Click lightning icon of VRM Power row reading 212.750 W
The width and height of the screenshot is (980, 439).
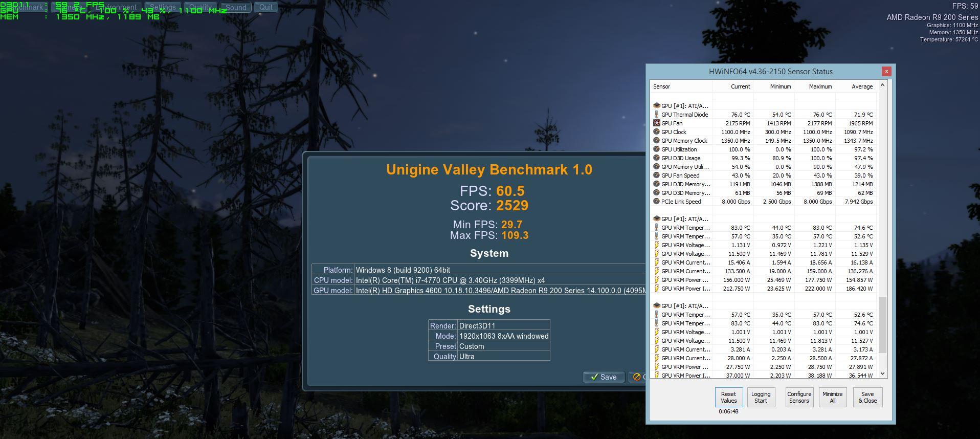(656, 289)
